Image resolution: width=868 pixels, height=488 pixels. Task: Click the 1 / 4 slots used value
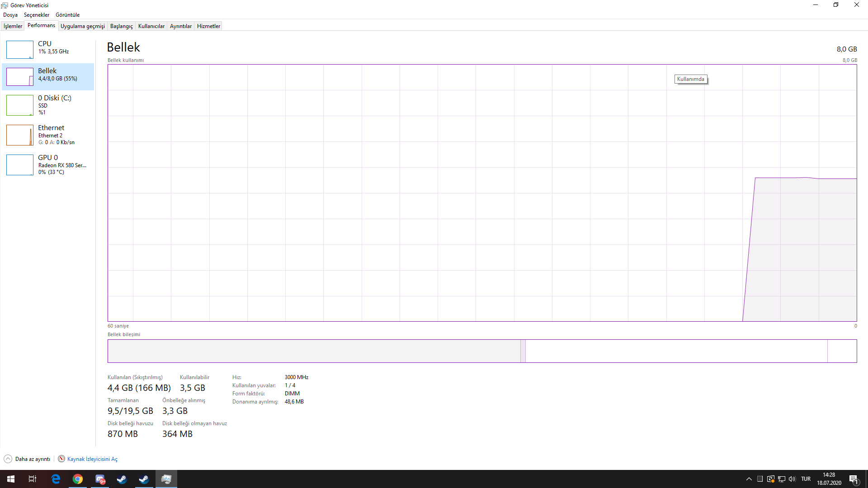point(290,385)
